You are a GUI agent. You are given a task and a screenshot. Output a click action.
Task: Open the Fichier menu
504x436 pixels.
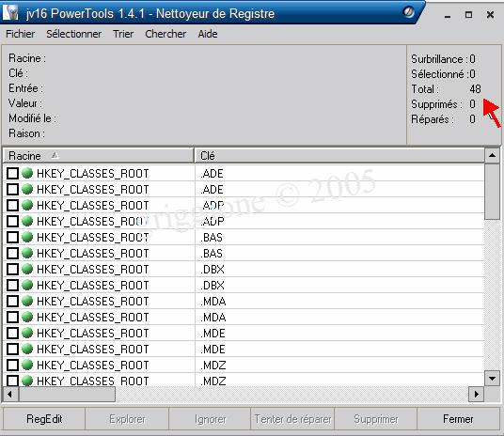tap(21, 34)
